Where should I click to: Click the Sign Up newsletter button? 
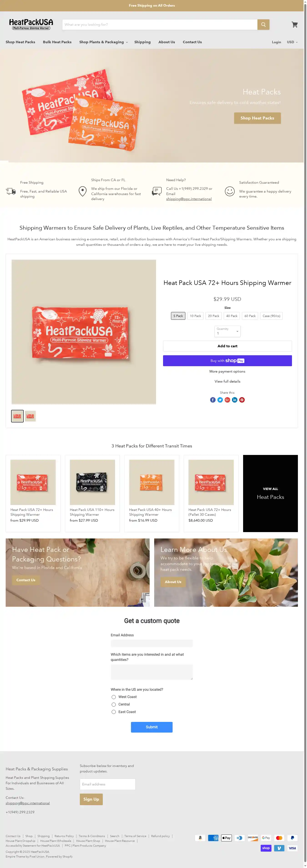coord(91,799)
